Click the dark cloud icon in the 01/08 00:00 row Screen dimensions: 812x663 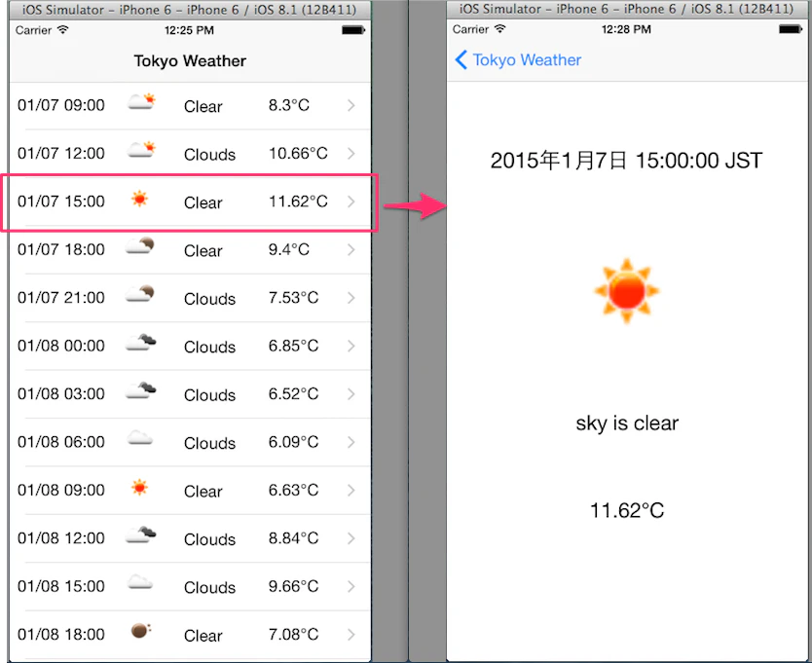tap(141, 343)
